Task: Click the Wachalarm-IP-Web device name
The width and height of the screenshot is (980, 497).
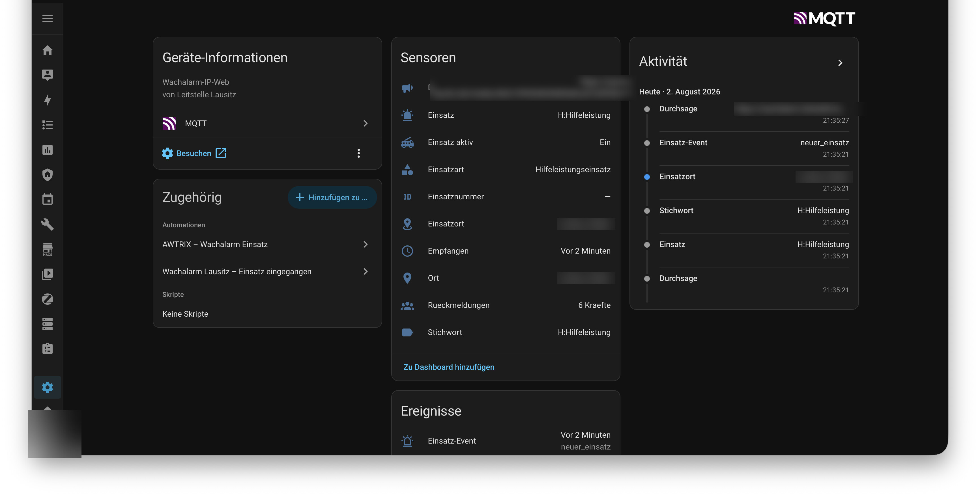Action: [x=195, y=82]
